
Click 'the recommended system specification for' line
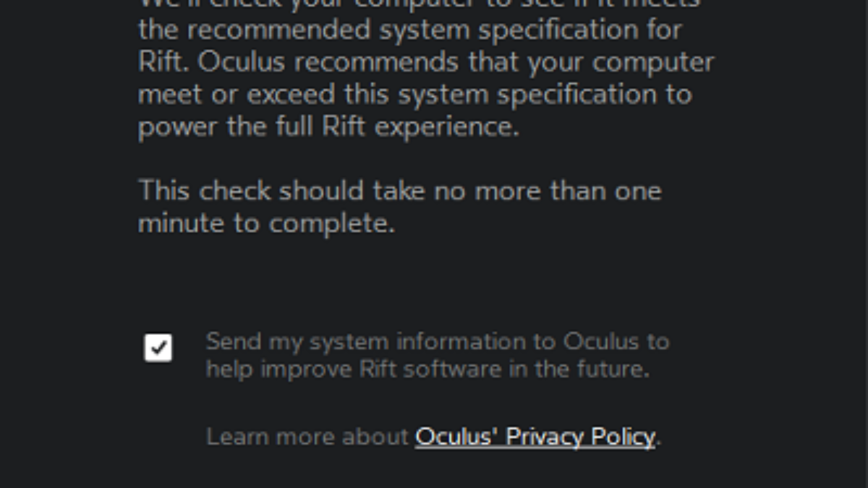point(409,30)
